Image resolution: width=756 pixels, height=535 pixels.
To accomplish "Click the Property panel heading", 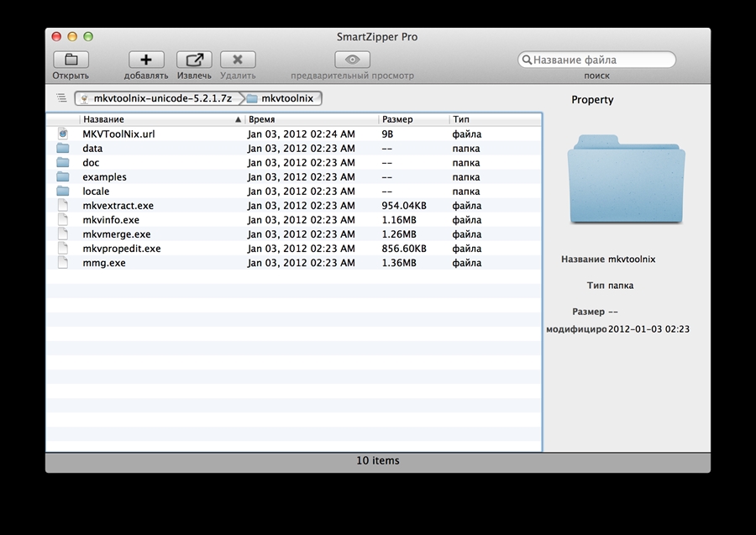I will [x=592, y=100].
